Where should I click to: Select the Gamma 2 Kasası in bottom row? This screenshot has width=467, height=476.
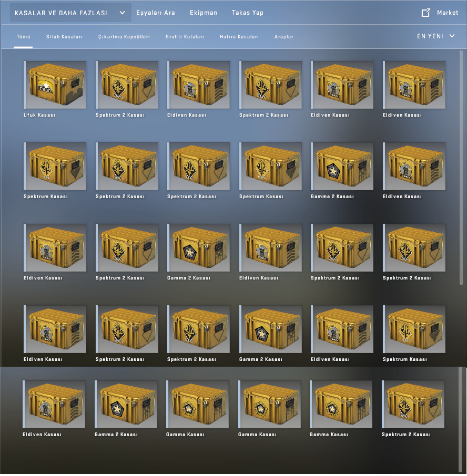[x=126, y=404]
